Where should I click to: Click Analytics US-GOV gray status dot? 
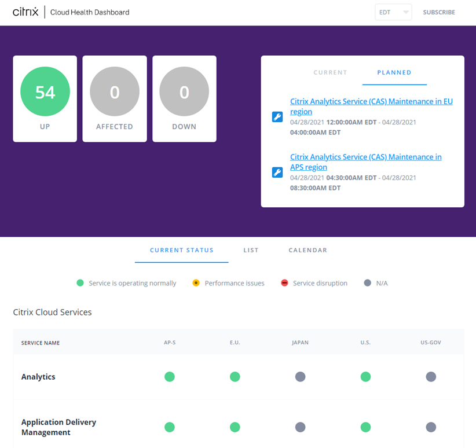point(431,377)
